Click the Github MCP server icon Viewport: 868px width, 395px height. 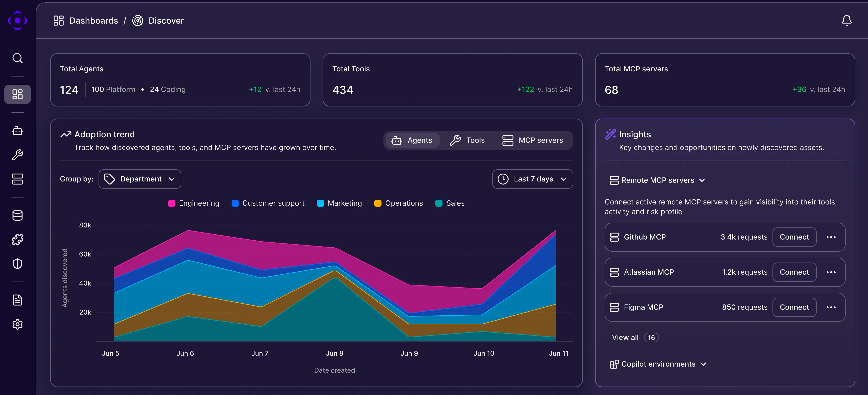click(x=614, y=237)
